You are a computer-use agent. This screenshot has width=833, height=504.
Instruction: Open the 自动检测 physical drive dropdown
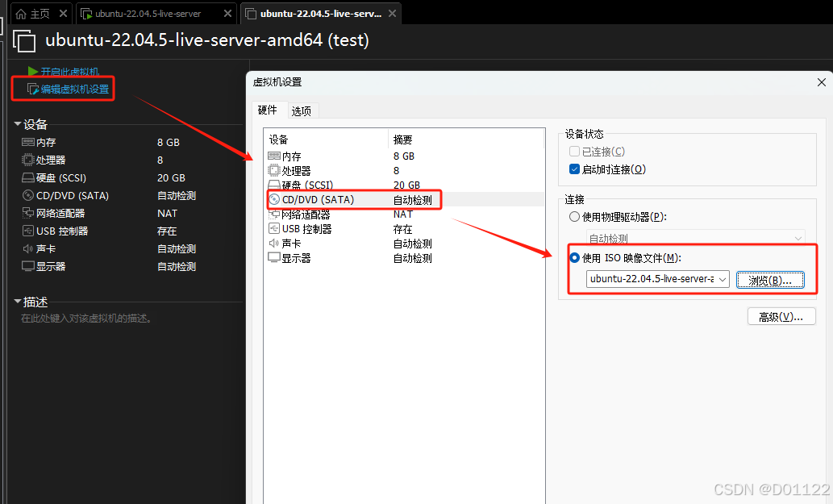click(798, 238)
